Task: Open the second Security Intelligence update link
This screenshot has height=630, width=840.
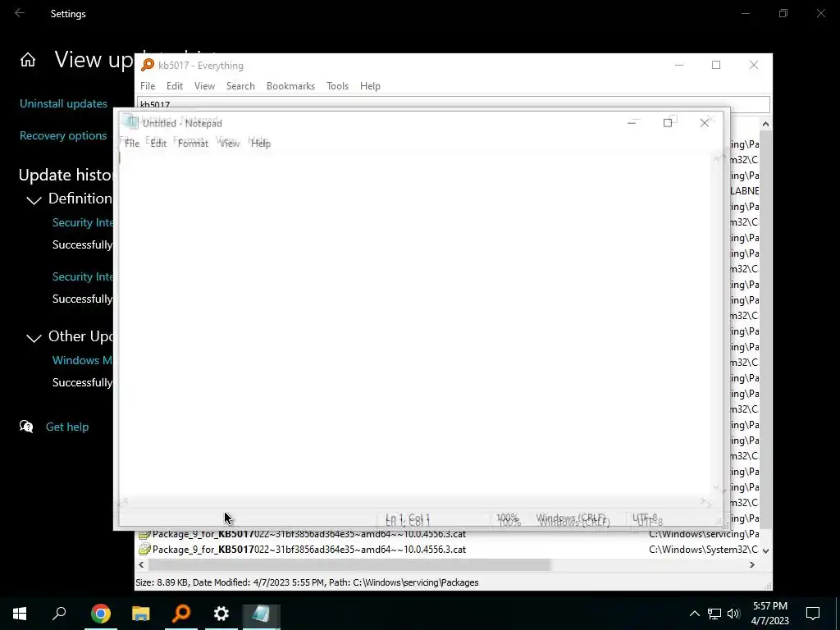Action: [x=83, y=276]
